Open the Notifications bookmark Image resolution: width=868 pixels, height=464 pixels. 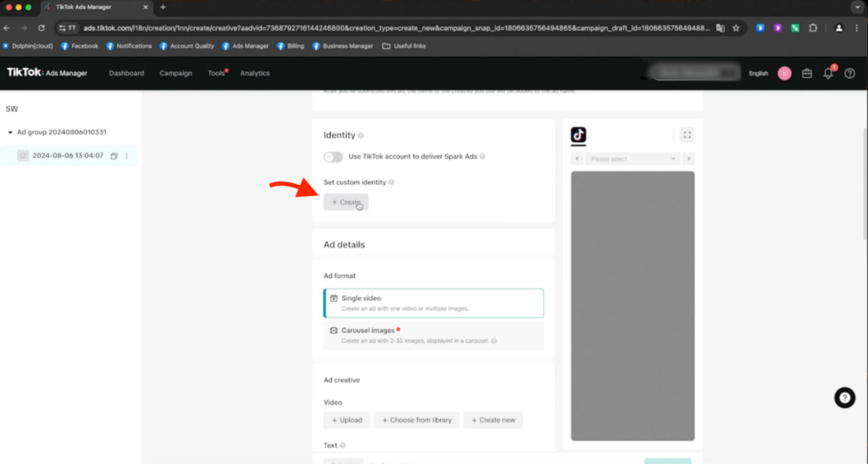[129, 46]
